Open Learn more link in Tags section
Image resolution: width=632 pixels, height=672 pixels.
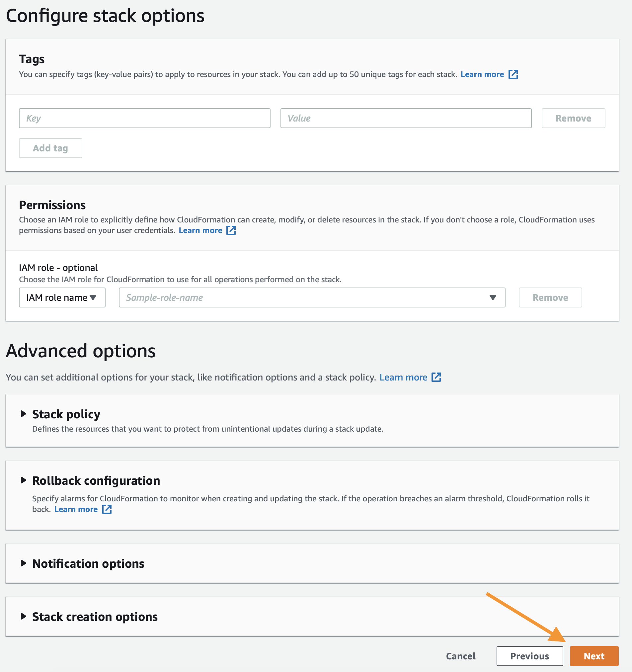click(x=482, y=74)
